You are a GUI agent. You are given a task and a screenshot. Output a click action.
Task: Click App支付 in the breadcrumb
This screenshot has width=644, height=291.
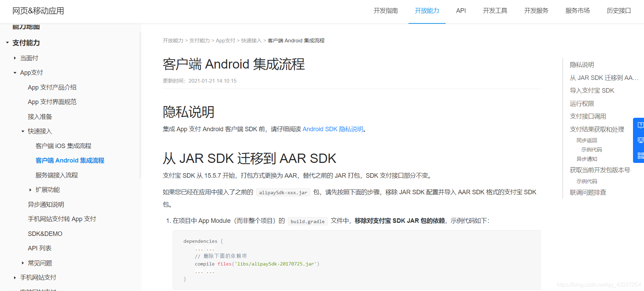tap(226, 41)
